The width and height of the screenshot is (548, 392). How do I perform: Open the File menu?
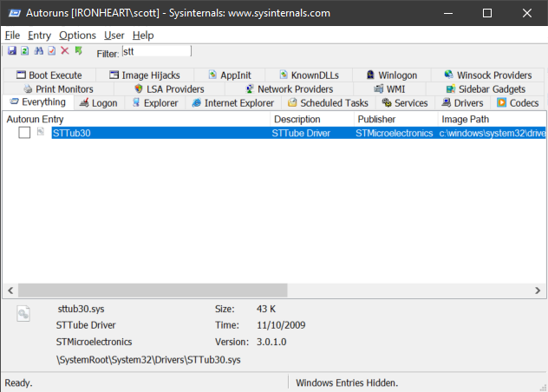coord(12,36)
